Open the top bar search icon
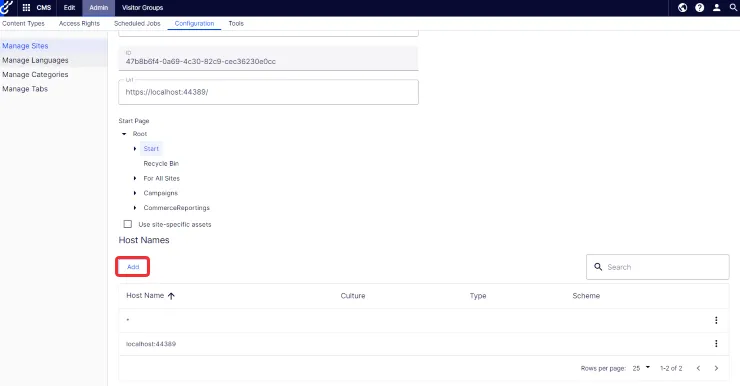Viewport: 740px width, 386px height. (x=733, y=8)
